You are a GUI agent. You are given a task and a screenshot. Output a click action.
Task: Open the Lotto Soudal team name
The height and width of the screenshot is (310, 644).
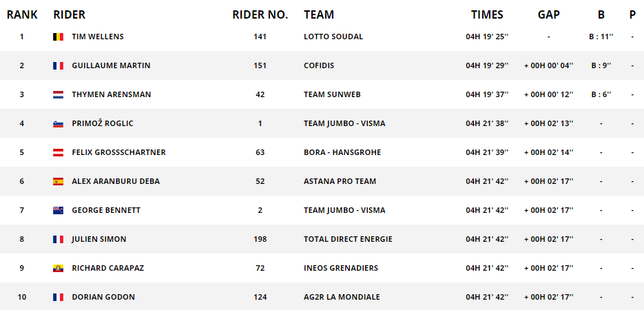(x=333, y=37)
